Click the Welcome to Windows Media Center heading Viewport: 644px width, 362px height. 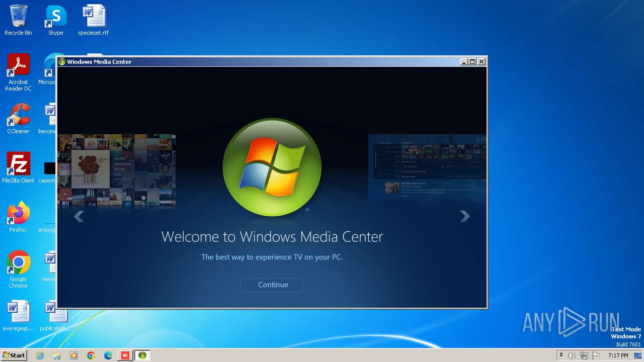pos(272,237)
